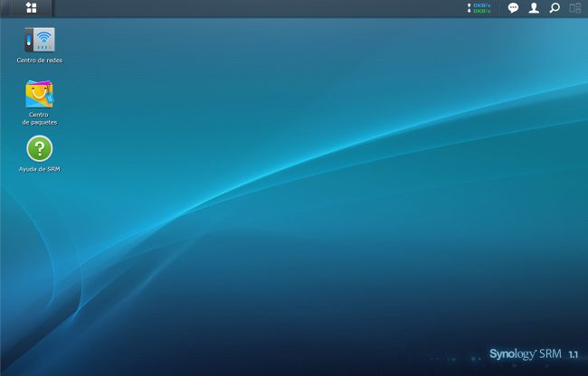Click the magnifying glass search icon
Viewport: 588px width, 376px height.
(555, 8)
